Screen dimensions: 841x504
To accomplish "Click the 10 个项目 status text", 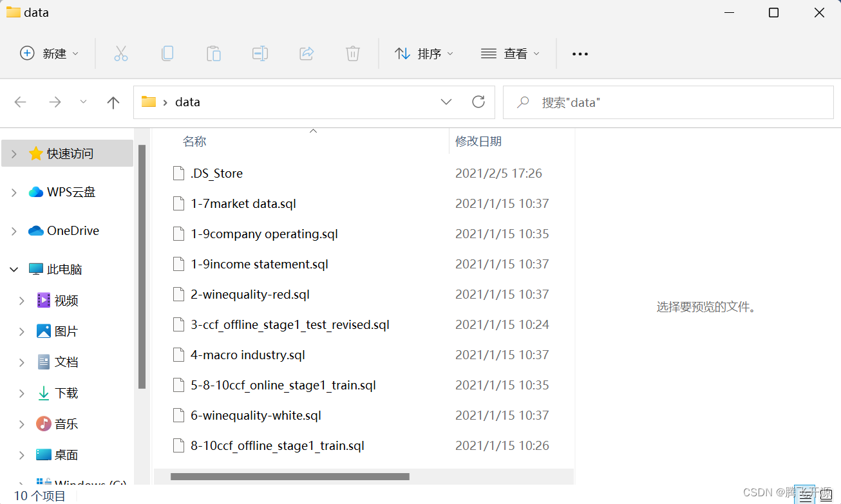I will (x=40, y=496).
